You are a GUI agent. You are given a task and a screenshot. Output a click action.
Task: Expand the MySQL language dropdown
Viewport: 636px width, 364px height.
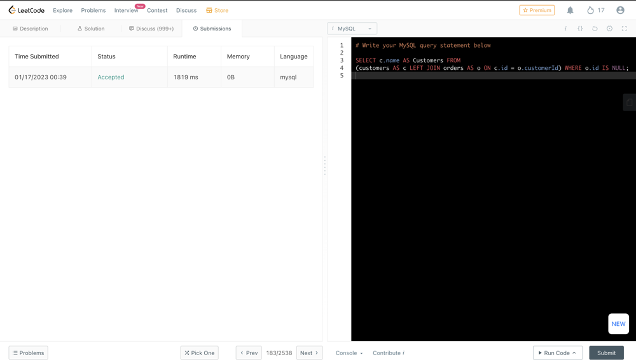tap(352, 29)
